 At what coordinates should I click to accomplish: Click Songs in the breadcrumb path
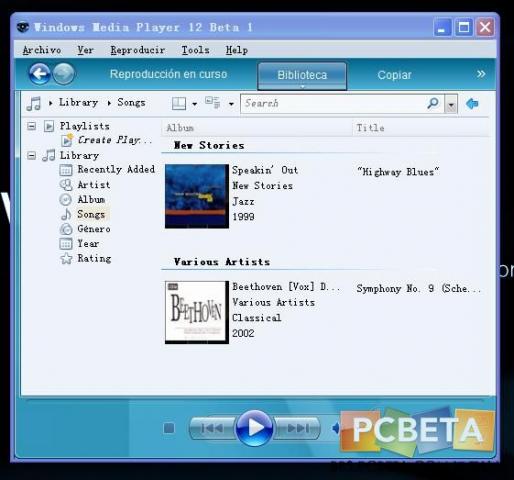pos(131,102)
